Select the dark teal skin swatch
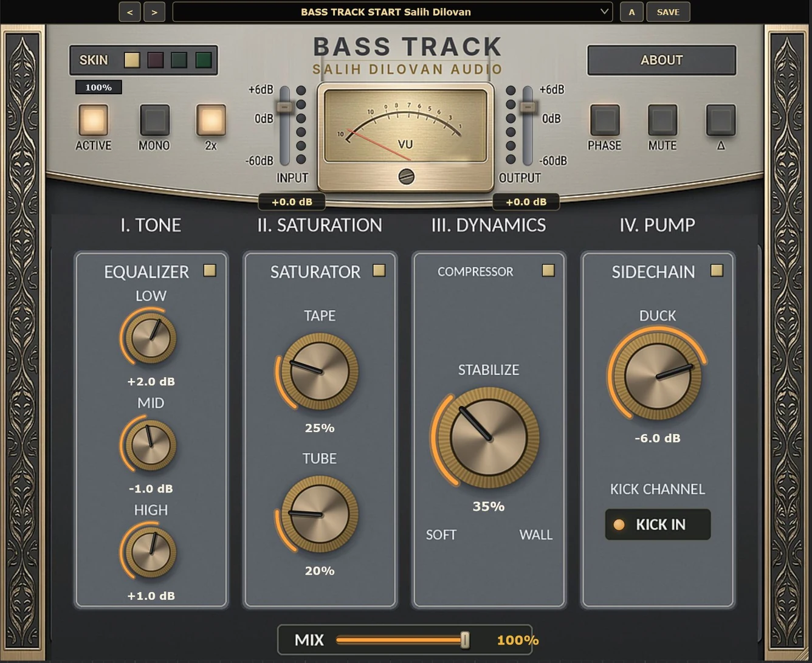This screenshot has width=812, height=663. (179, 60)
